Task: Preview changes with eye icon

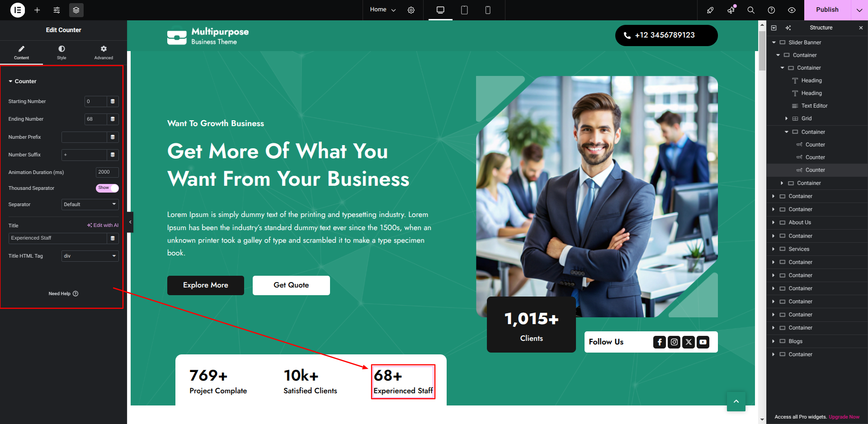Action: pyautogui.click(x=792, y=10)
